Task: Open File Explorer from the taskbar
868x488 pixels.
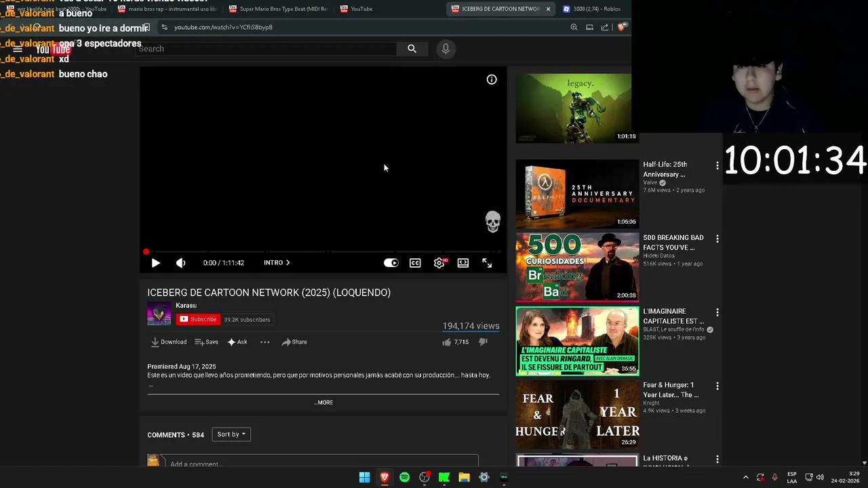Action: click(464, 477)
